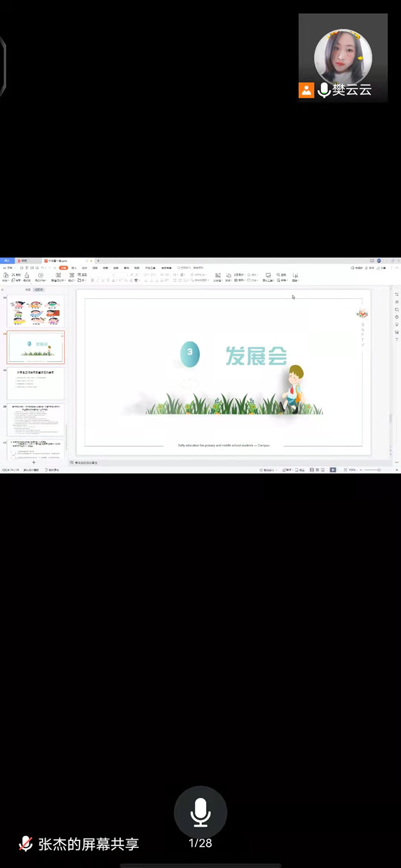Viewport: 401px width, 868px height.
Task: Click the Format Painter brush icon
Action: 27,277
